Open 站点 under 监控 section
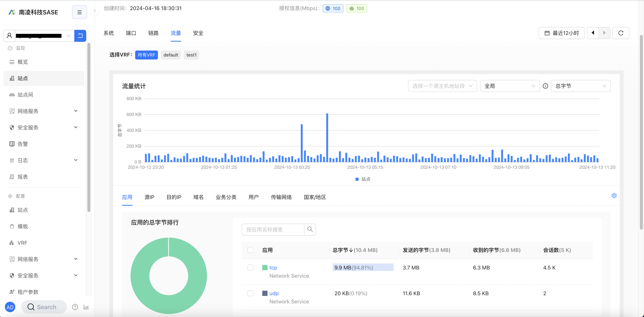Viewport: 644px width, 317px height. 44,78
